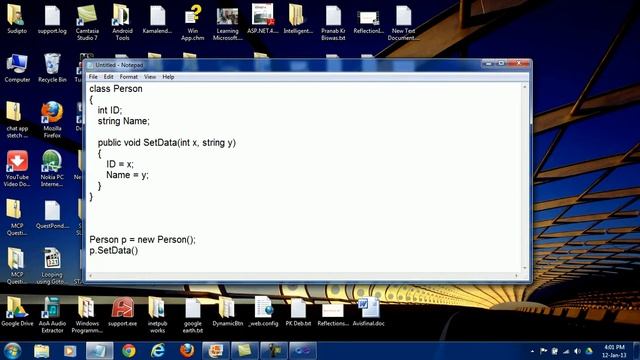Click the 'int ID;' line in Notepad
The height and width of the screenshot is (360, 640).
[x=109, y=110]
